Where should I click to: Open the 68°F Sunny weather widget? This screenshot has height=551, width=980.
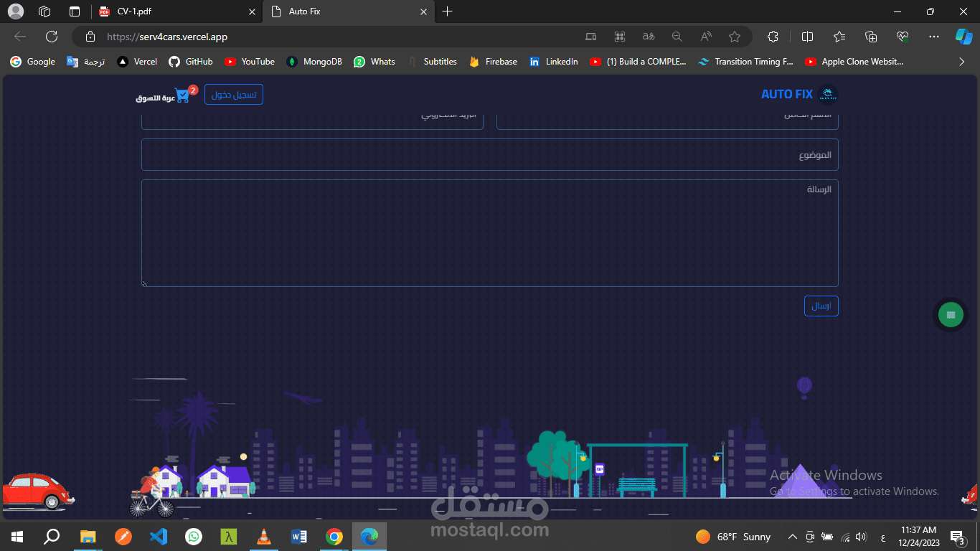pos(733,536)
